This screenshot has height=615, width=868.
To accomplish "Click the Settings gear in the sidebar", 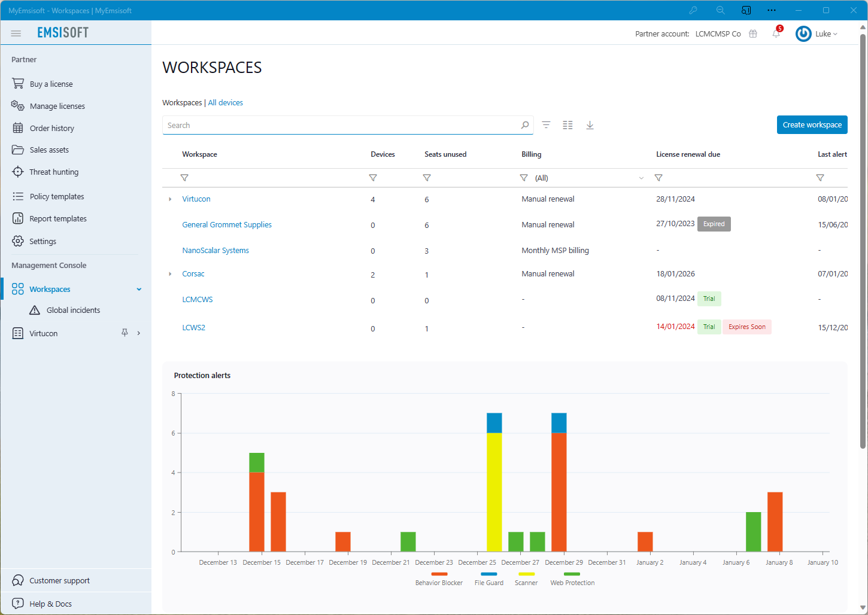I will (18, 241).
